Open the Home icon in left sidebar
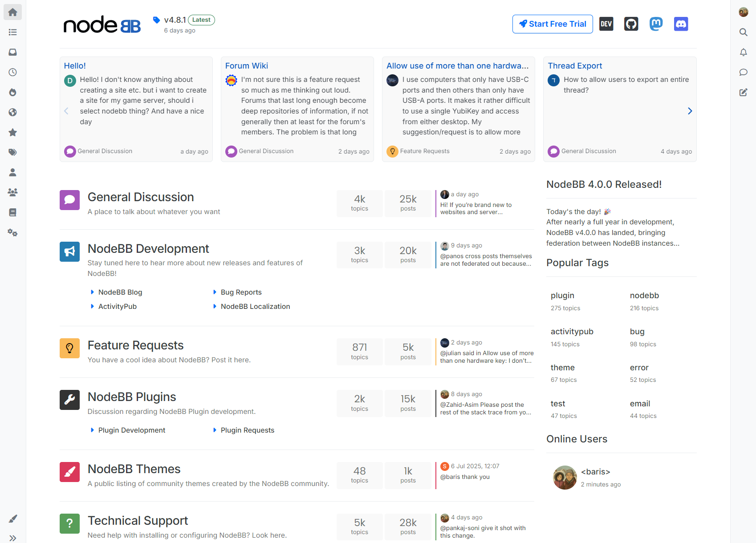The width and height of the screenshot is (756, 543). click(x=12, y=12)
